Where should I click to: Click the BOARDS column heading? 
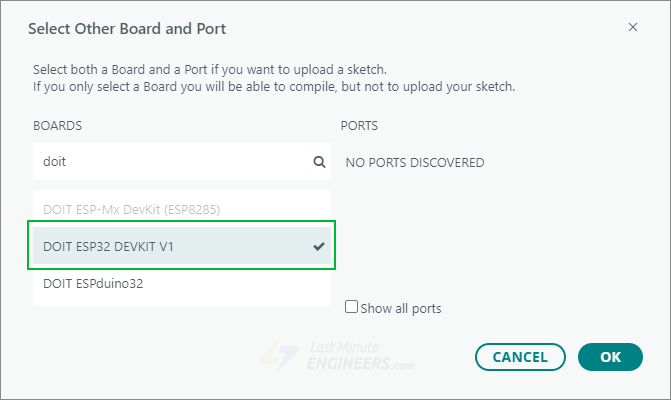[57, 126]
